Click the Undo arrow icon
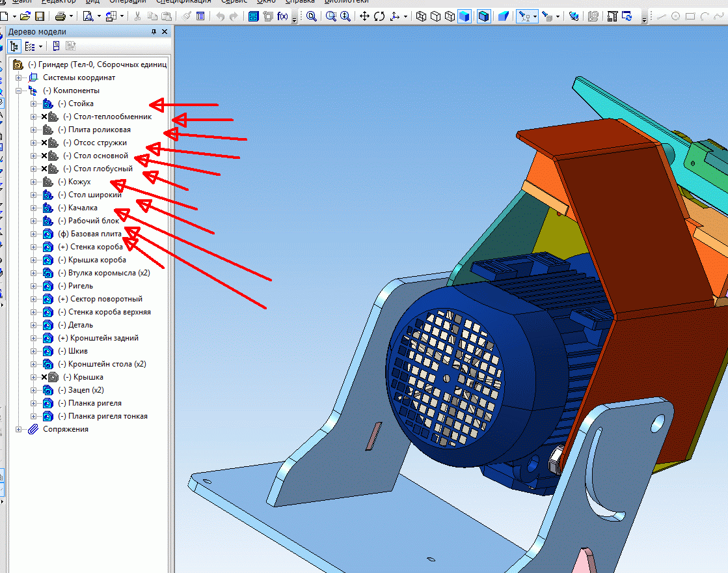Image resolution: width=728 pixels, height=573 pixels. coord(220,16)
